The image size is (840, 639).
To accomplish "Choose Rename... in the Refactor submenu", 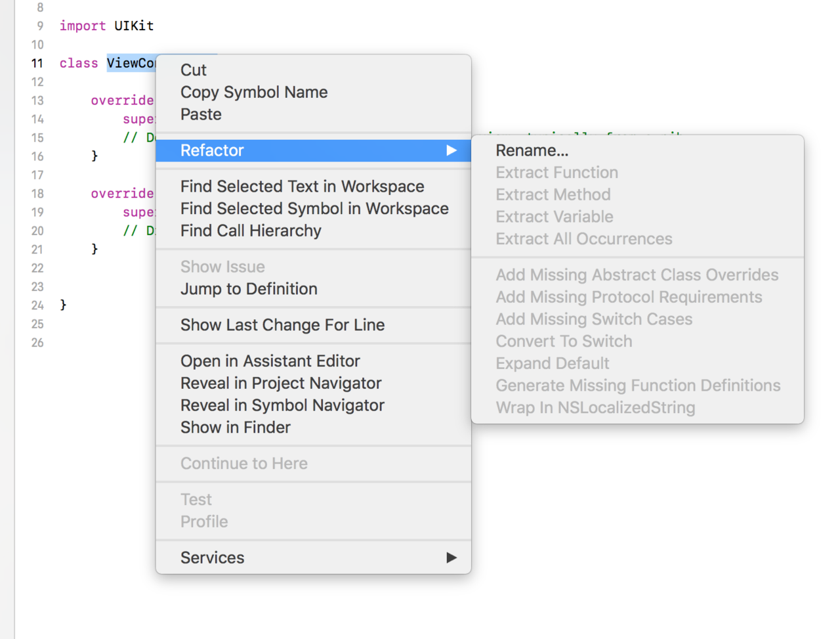I will pos(532,150).
